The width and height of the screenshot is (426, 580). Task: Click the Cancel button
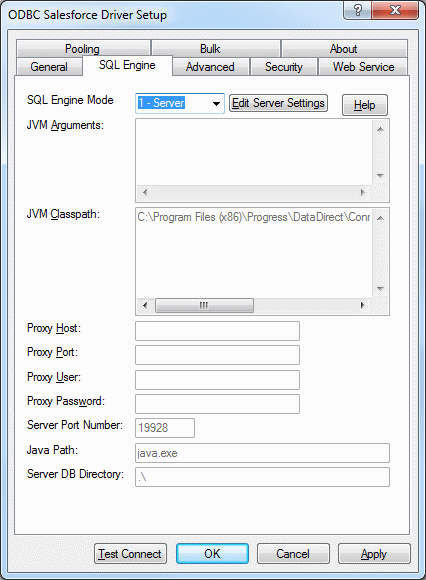pos(293,554)
